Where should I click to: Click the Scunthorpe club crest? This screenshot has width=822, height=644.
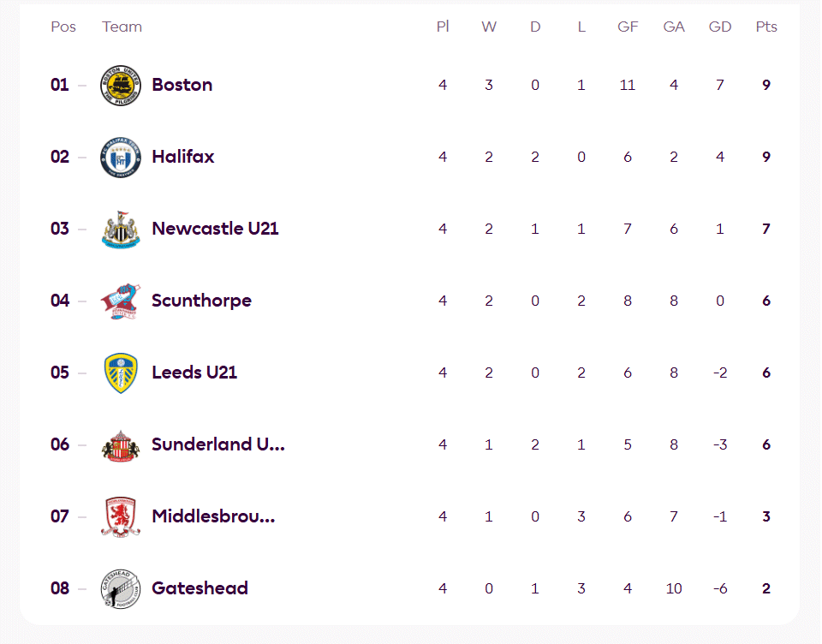(x=121, y=301)
